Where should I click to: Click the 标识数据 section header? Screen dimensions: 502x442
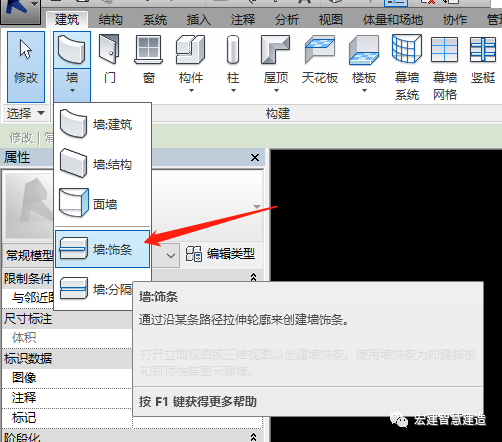[x=67, y=359]
